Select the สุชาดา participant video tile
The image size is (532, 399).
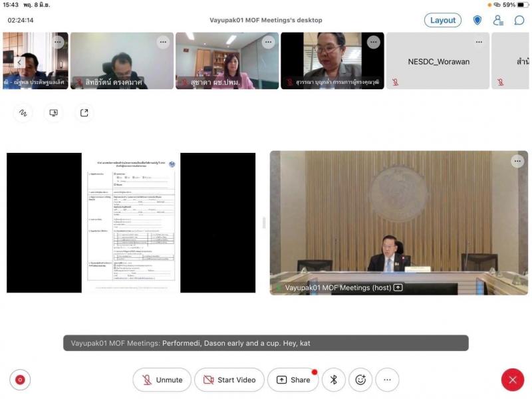[227, 61]
